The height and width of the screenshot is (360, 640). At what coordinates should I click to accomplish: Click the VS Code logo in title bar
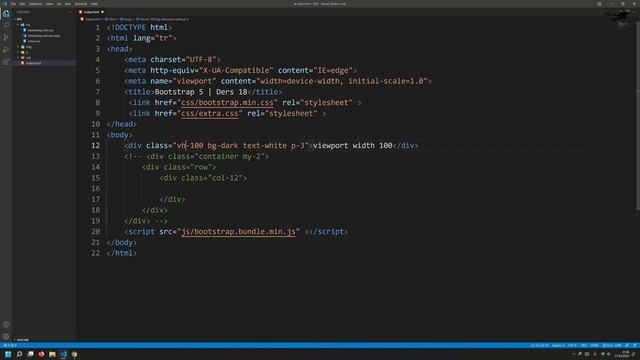click(5, 4)
